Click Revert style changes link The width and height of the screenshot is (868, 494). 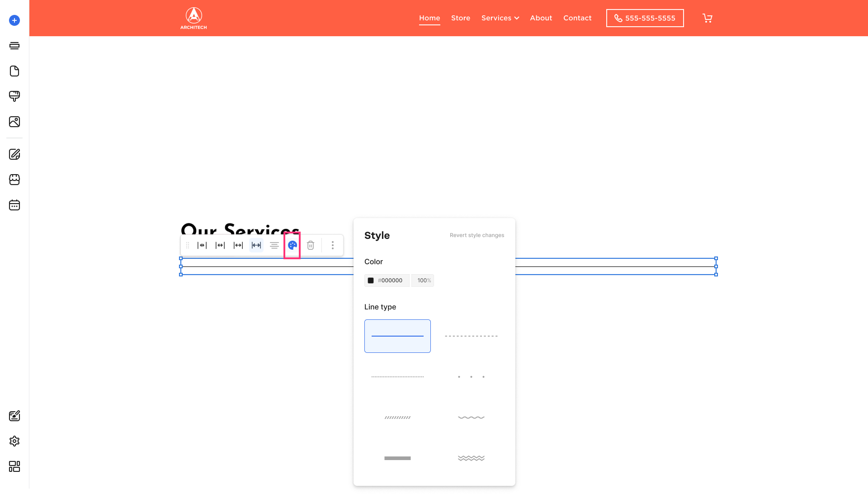tap(477, 235)
